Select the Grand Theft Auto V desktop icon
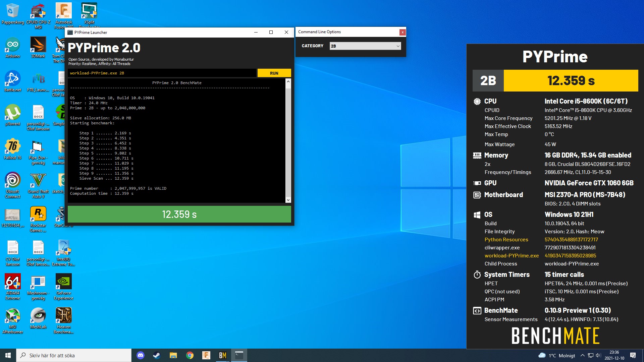 coord(38,185)
